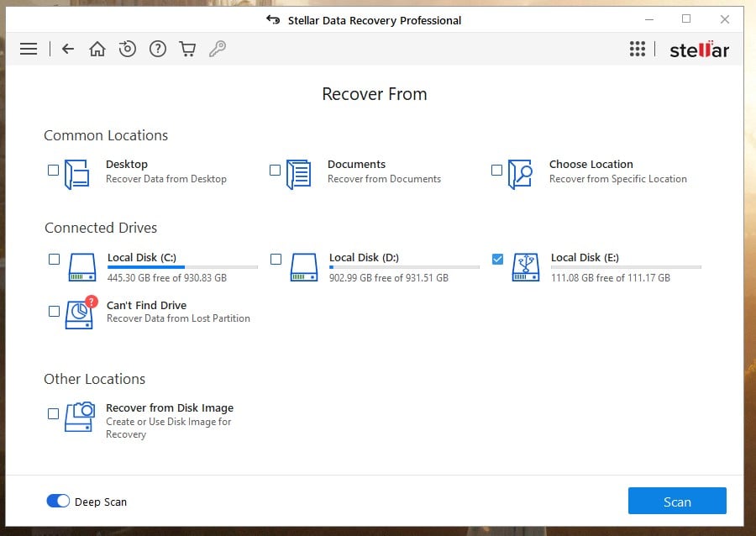Click 'Create or Use Disk Image for Recovery'
Screen dimensions: 756x536
(168, 428)
